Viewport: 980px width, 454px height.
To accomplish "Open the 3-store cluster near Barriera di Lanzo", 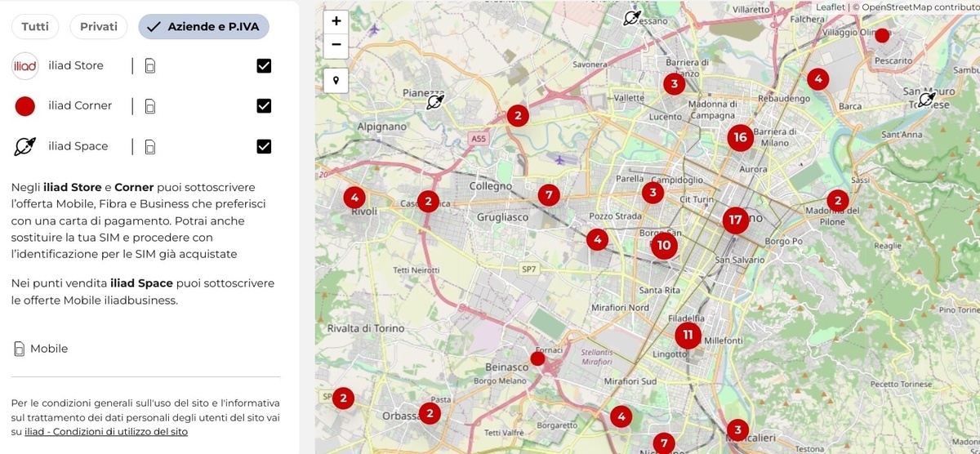I will click(x=673, y=83).
